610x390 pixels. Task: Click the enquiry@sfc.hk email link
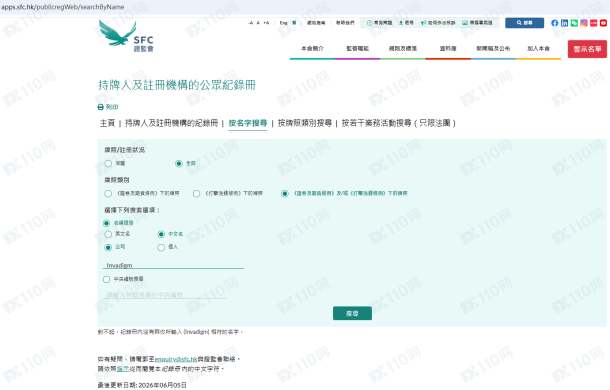tap(176, 359)
